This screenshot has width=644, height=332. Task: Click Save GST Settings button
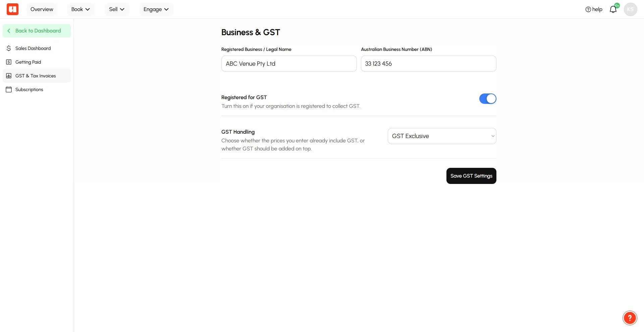(471, 176)
